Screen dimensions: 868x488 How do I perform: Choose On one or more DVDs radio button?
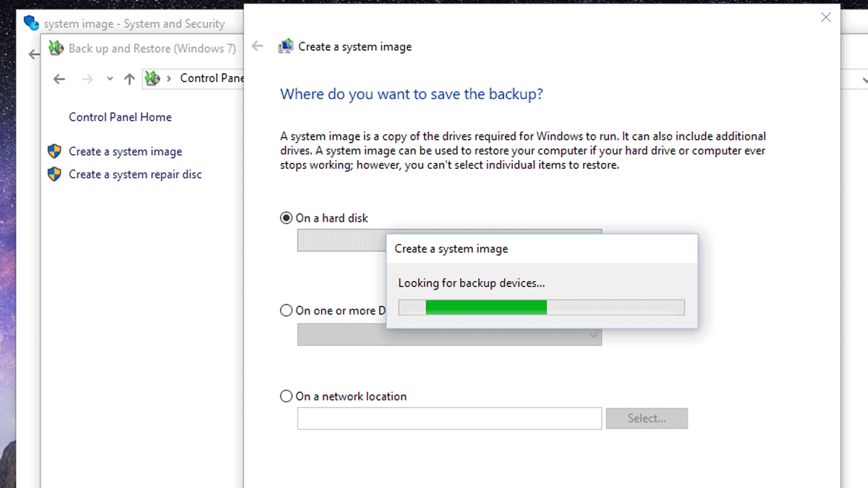coord(286,311)
